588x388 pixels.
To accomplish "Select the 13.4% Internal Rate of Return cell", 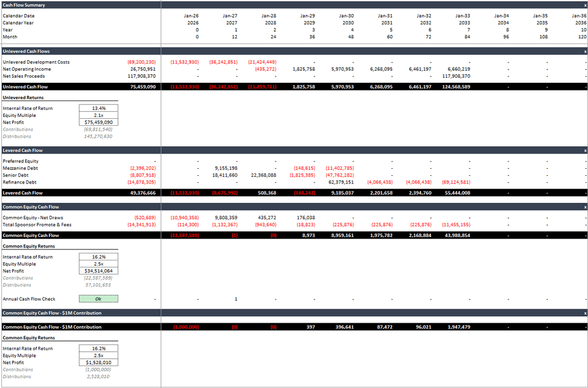I will pos(99,108).
